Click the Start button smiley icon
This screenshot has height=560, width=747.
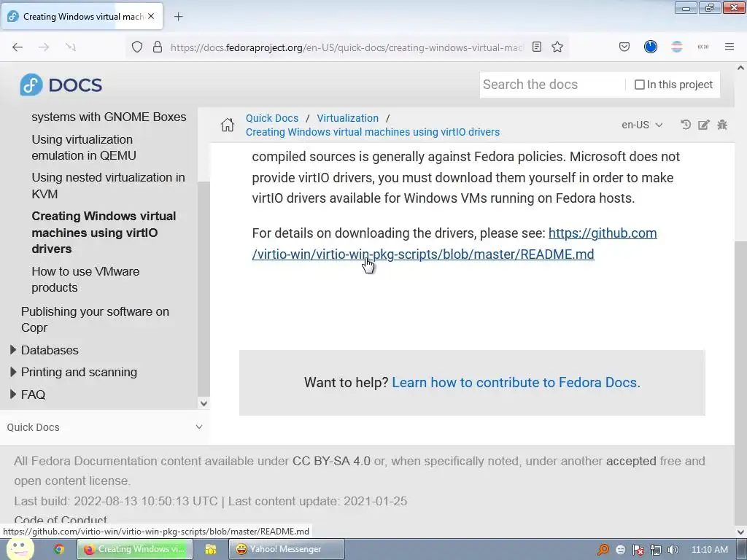point(20,548)
